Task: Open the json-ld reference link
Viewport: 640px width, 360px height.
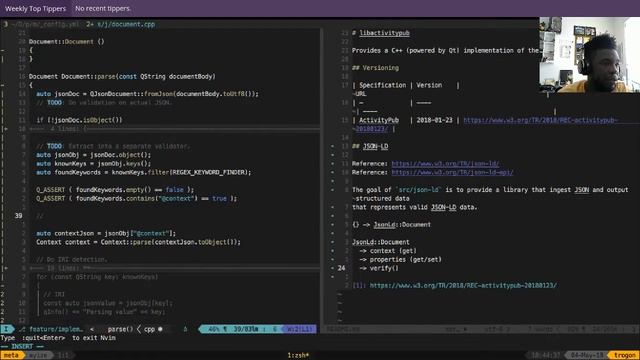Action: point(445,164)
